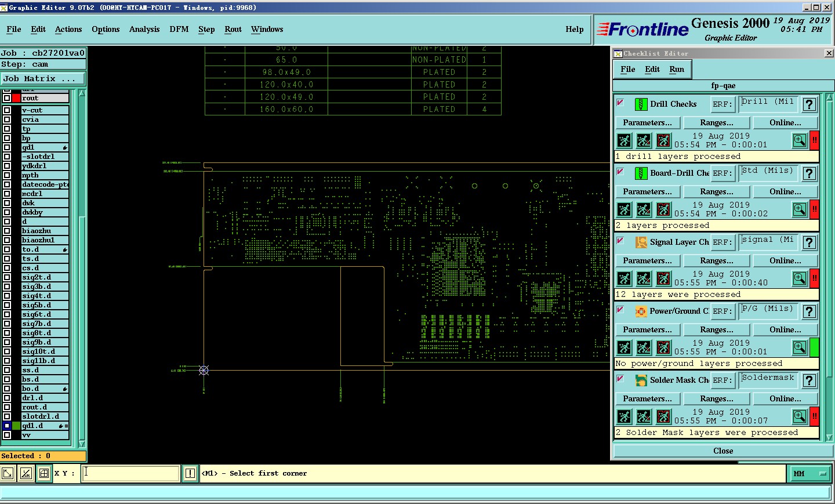Image resolution: width=835 pixels, height=504 pixels.
Task: Click the grid snap icon beside X Y field
Action: coord(43,473)
